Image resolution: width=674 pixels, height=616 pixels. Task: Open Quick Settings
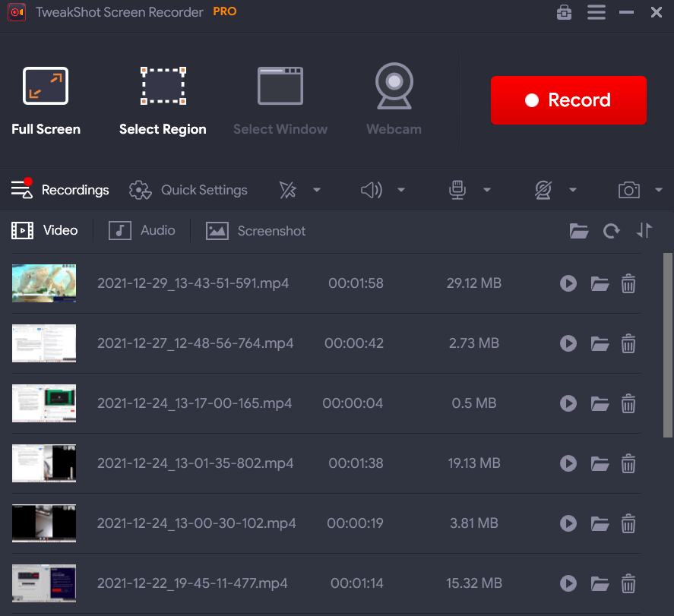(188, 190)
